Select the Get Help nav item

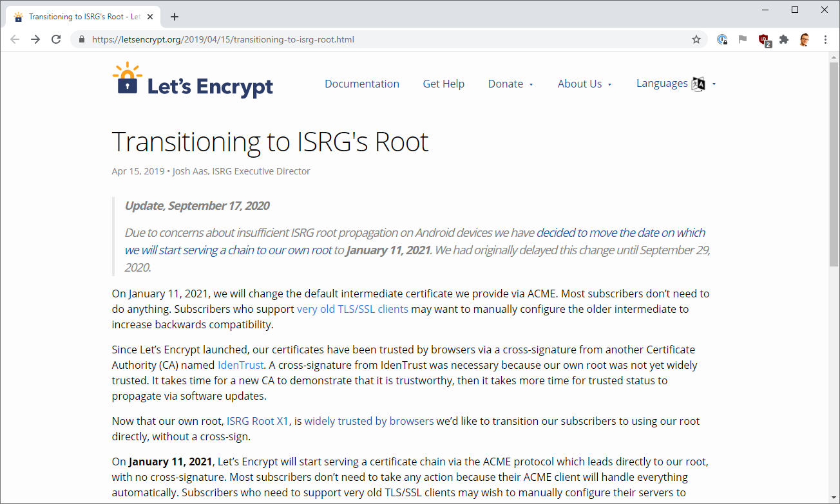[443, 84]
